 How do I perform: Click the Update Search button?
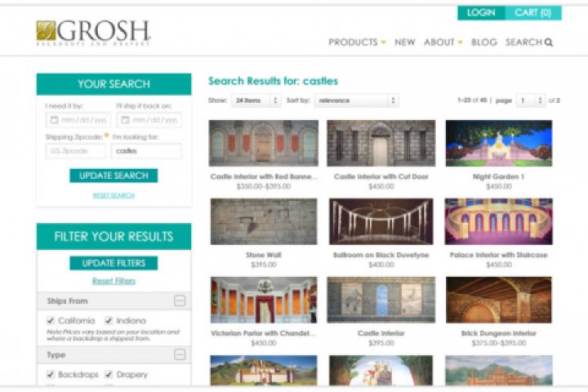114,176
